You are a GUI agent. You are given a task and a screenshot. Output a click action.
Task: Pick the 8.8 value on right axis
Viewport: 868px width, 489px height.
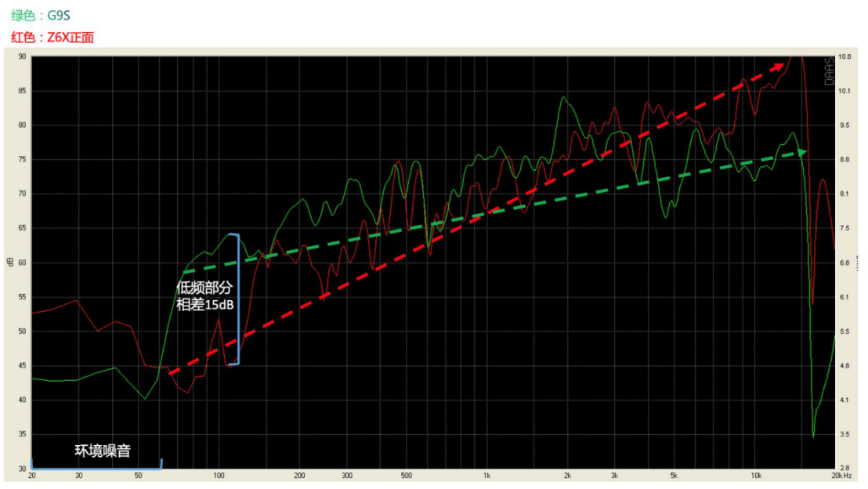click(844, 160)
